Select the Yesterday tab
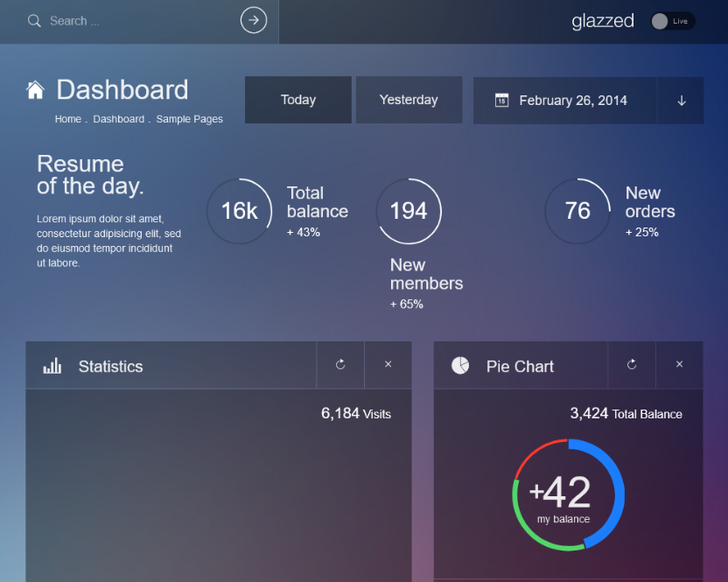 (x=409, y=100)
